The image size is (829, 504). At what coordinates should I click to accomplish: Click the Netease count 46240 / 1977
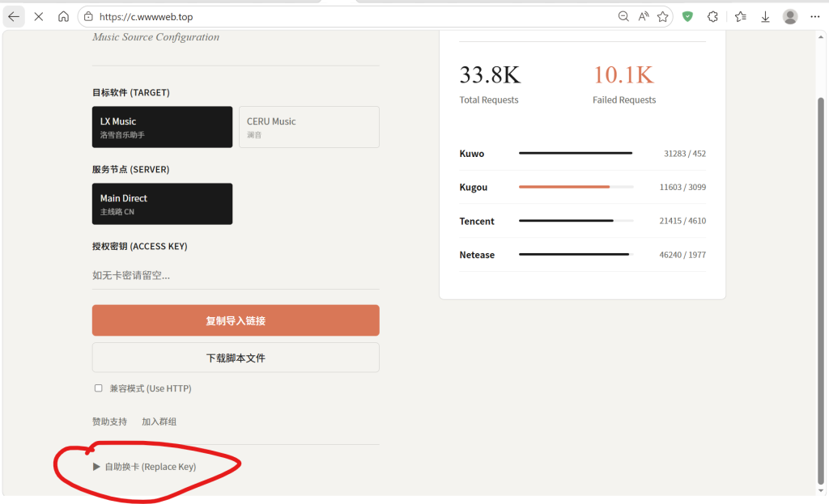coord(682,255)
